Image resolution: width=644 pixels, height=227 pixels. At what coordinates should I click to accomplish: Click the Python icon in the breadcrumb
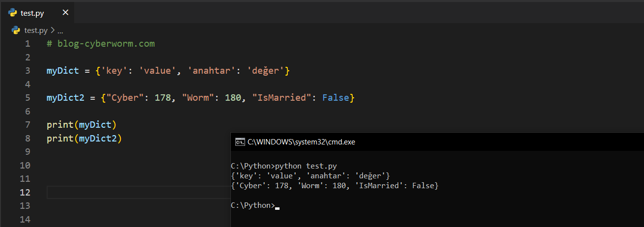click(x=16, y=30)
